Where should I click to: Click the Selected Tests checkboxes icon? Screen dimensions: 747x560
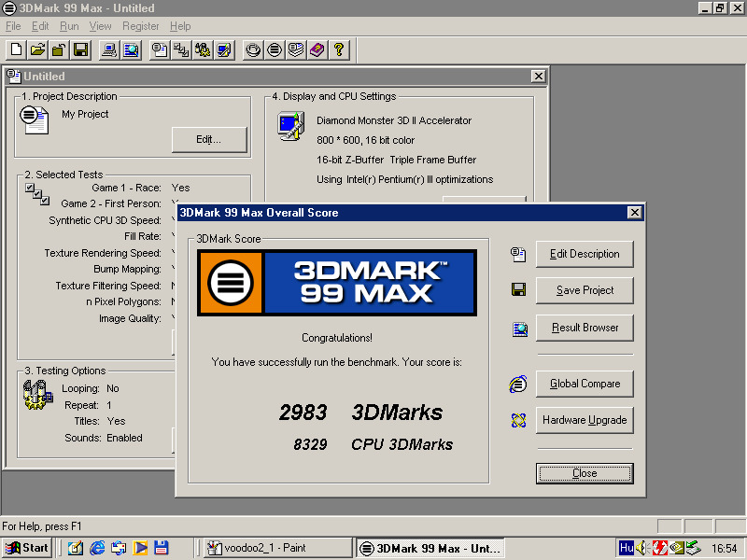[37, 194]
